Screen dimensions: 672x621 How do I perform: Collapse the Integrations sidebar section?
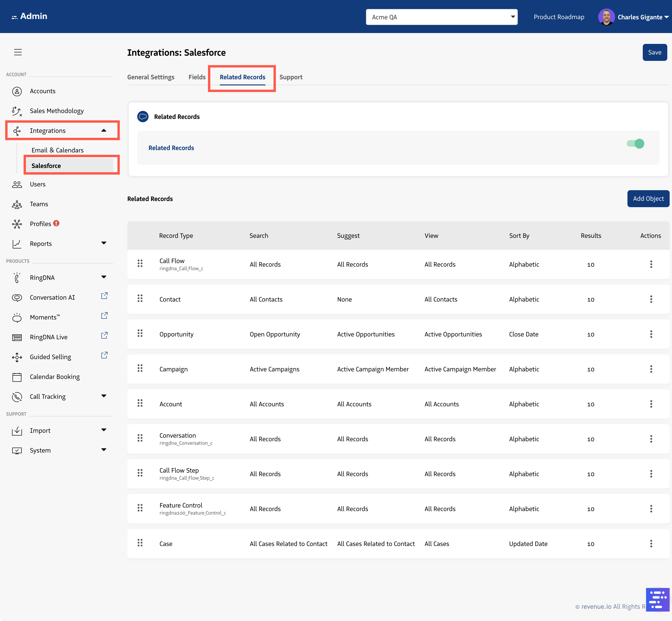click(104, 130)
